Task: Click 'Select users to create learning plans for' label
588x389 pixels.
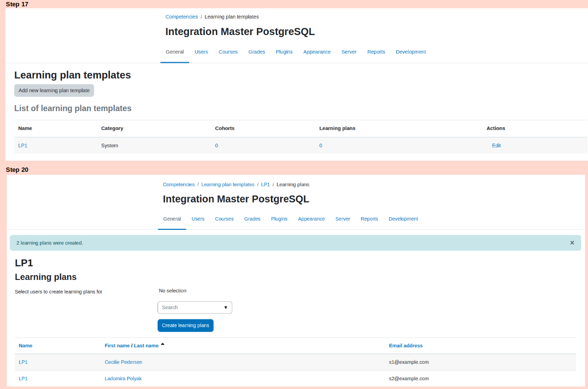Action: tap(58, 292)
